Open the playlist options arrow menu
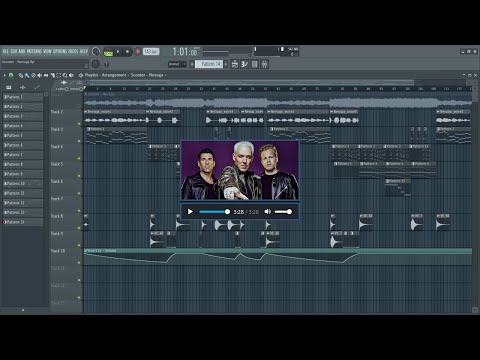 5,75
